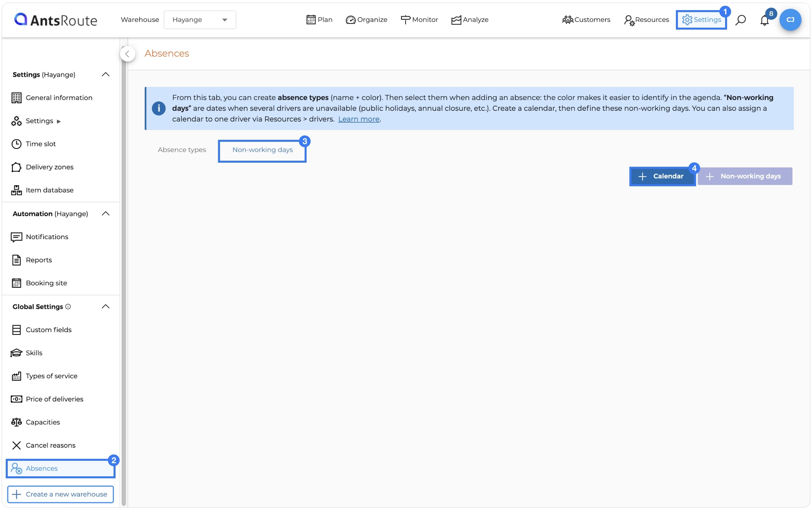Image resolution: width=812 pixels, height=510 pixels.
Task: Open the CJ user avatar menu
Action: click(790, 20)
